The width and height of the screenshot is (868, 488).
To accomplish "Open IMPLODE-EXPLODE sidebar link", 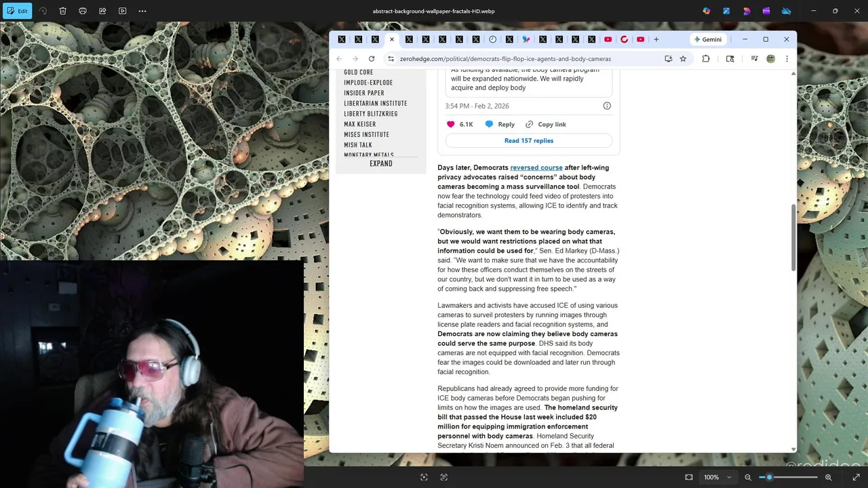I will coord(368,83).
